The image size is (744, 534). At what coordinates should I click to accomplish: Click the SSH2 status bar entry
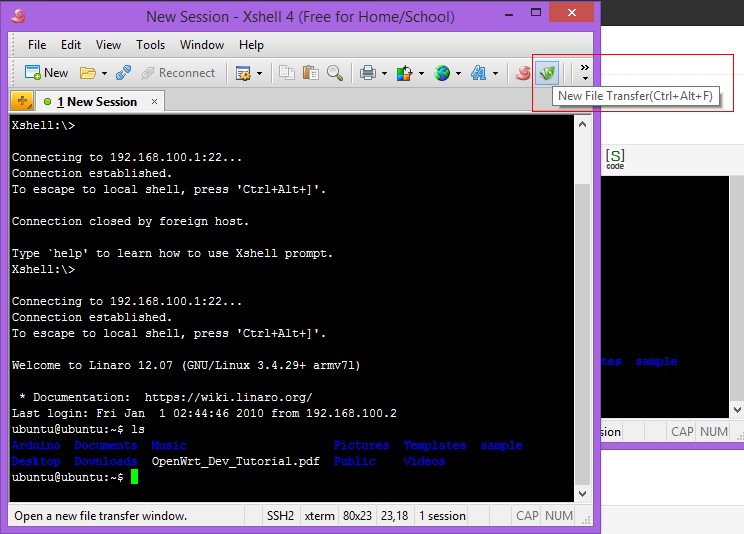pyautogui.click(x=280, y=516)
